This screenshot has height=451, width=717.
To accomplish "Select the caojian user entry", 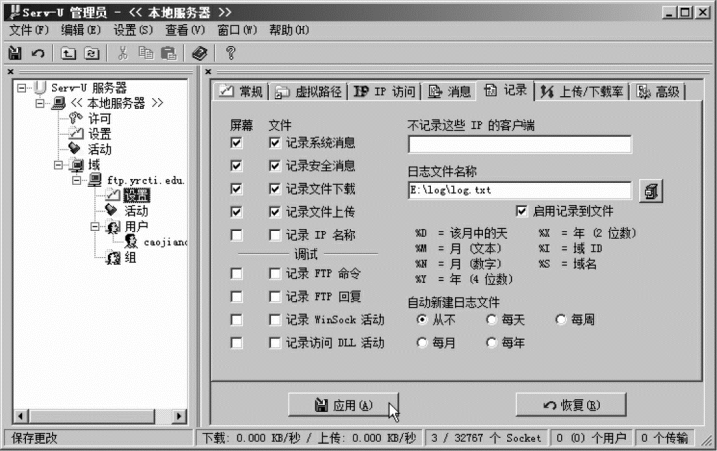I will click(156, 242).
